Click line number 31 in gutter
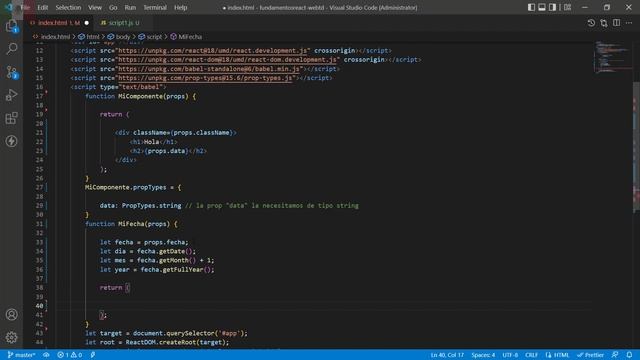Screen dimensions: 640x360 coord(39,224)
